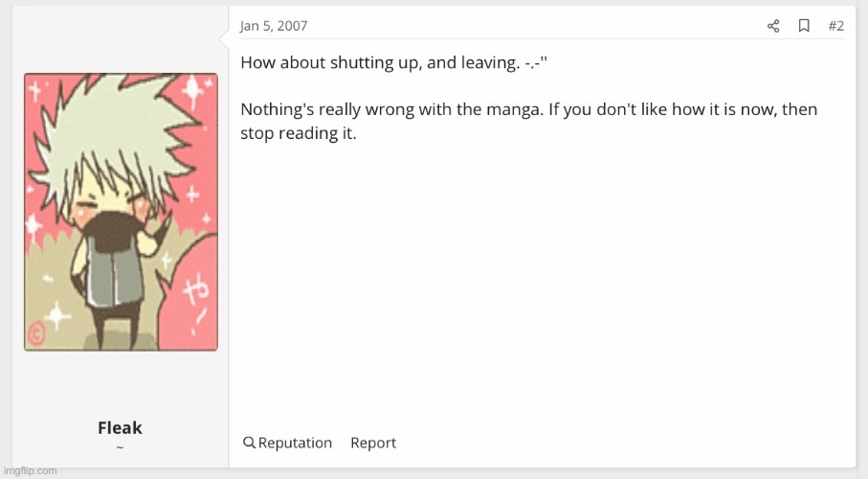View the post's Reputation

[295, 443]
